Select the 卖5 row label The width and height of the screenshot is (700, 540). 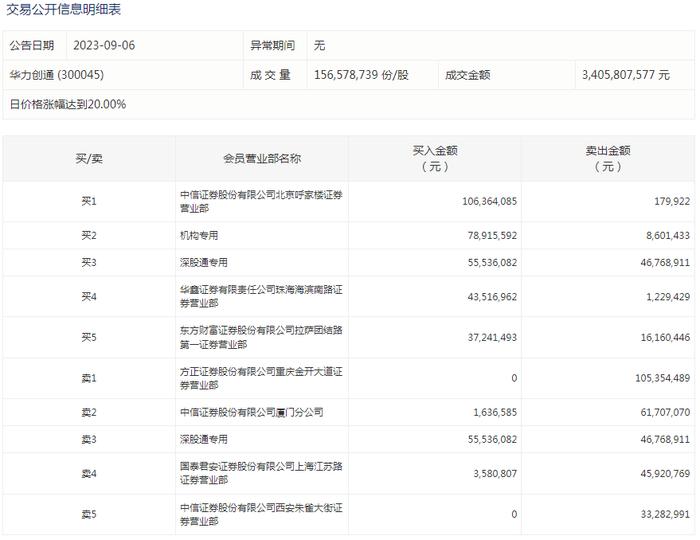coord(89,515)
